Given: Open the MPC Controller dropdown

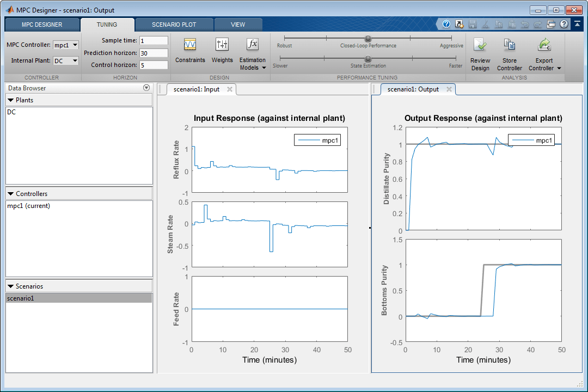Looking at the screenshot, I should (x=66, y=45).
